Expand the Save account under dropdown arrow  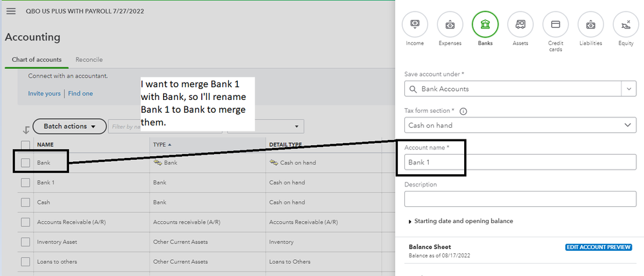(629, 89)
